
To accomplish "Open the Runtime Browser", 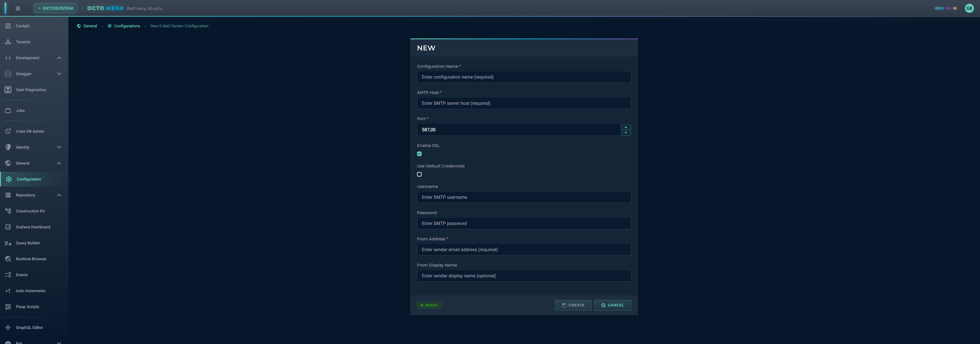I will [x=8, y=259].
